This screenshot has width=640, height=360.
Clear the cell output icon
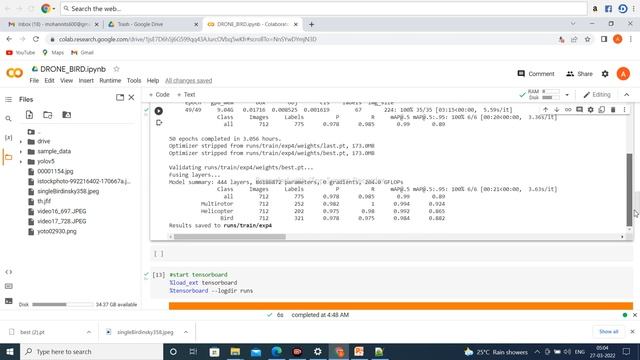tap(159, 122)
